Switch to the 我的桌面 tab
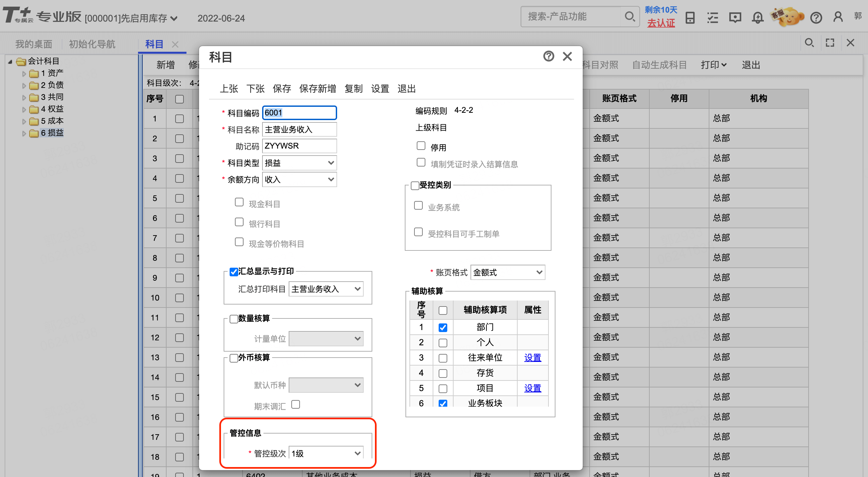868x477 pixels. pos(34,44)
